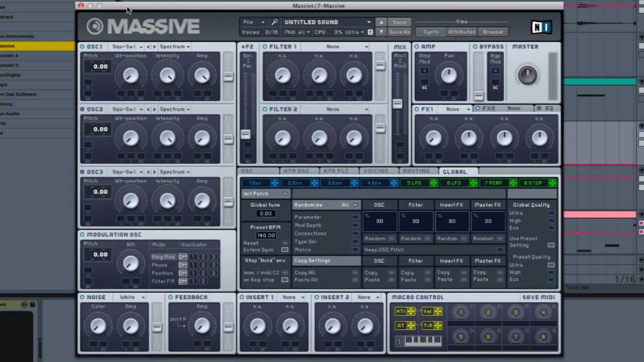Grab the 5 LFO green cross handle
Viewport: 644px width, 362px height.
[433, 183]
